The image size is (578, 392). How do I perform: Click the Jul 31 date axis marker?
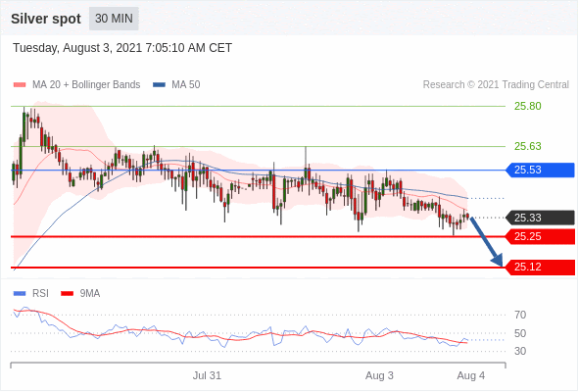point(207,375)
